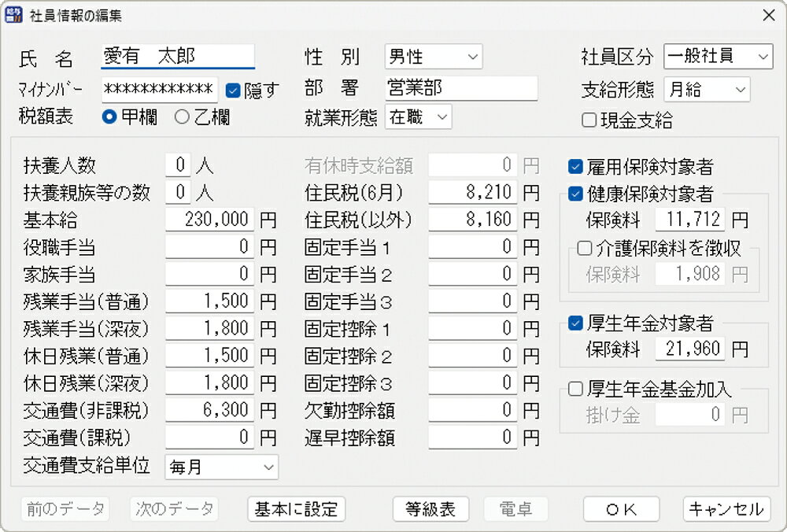The height and width of the screenshot is (532, 787).
Task: Open the 性別 dropdown
Action: (433, 57)
